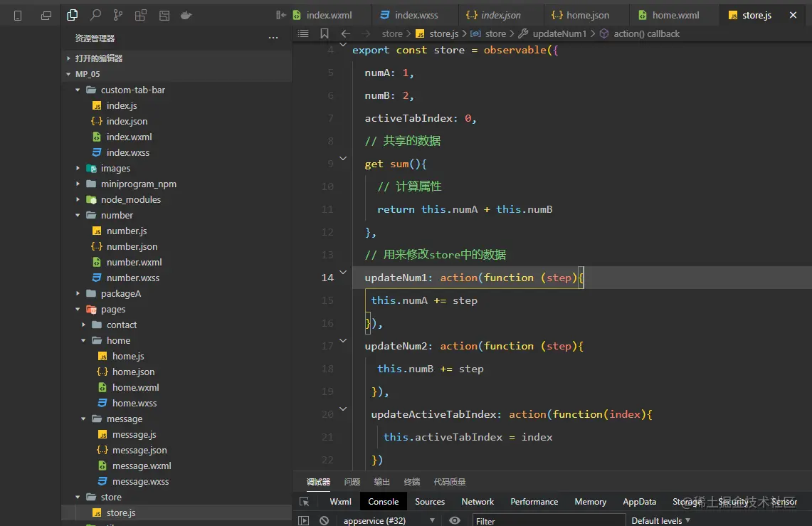
Task: Switch to the index.json editor tab
Action: 500,15
